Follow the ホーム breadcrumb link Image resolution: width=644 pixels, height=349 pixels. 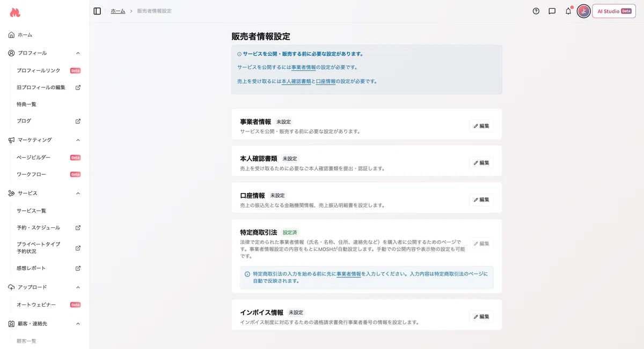[x=118, y=11]
